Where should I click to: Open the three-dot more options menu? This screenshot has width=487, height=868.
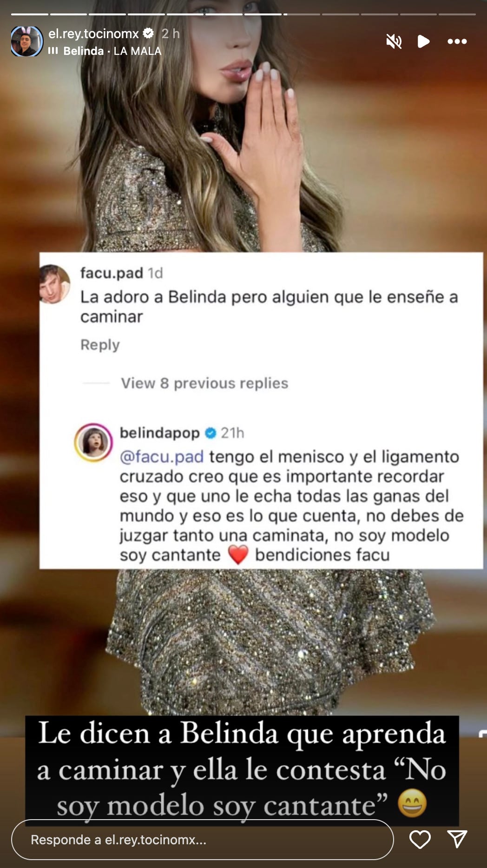(x=457, y=42)
